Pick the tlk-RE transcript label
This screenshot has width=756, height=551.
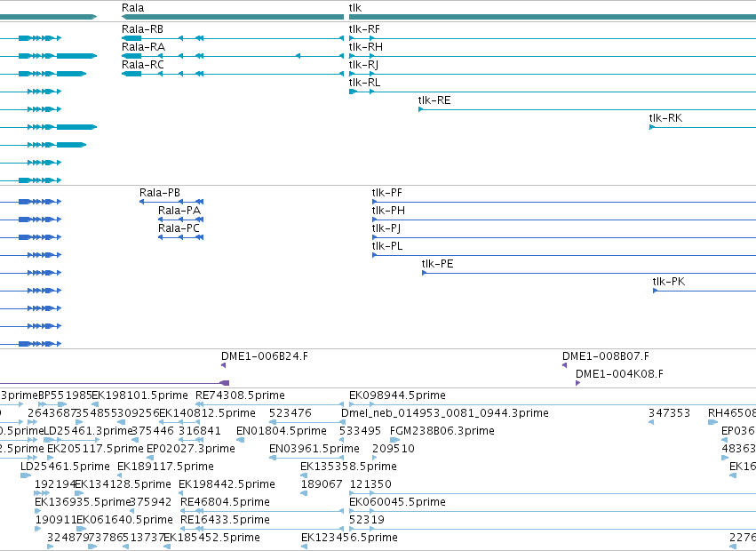pyautogui.click(x=434, y=100)
